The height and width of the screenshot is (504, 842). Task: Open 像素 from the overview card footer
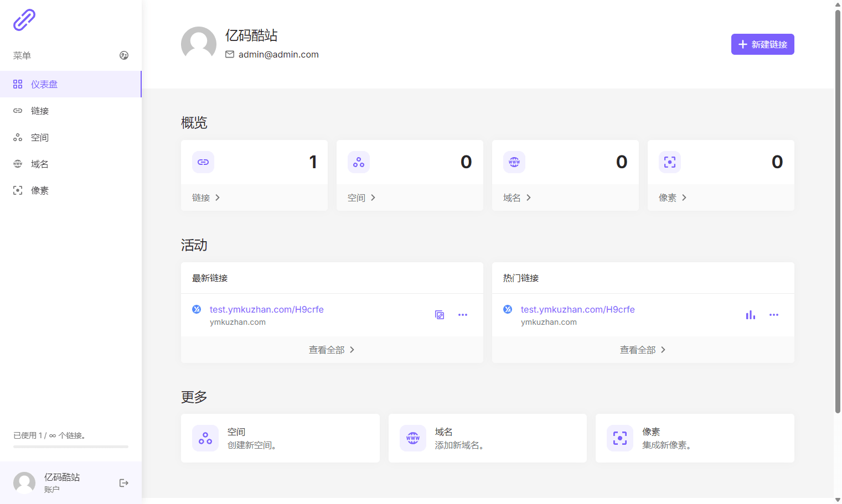pyautogui.click(x=673, y=198)
